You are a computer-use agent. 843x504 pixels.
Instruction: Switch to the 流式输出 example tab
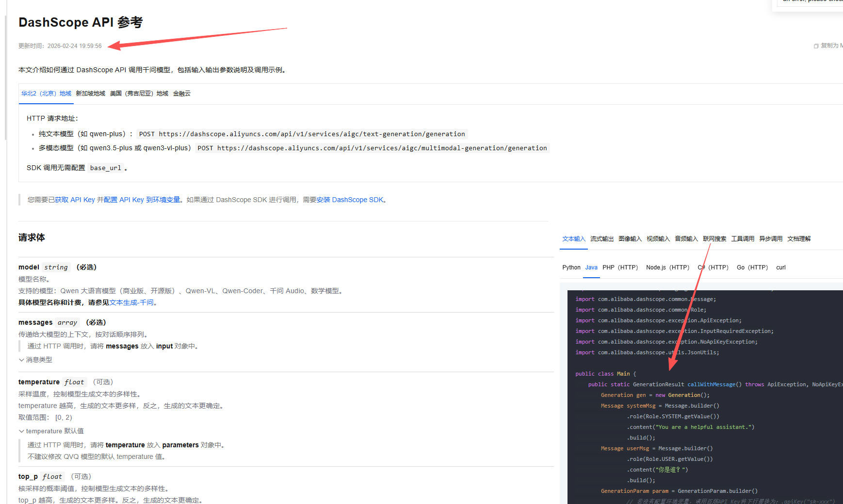click(601, 239)
